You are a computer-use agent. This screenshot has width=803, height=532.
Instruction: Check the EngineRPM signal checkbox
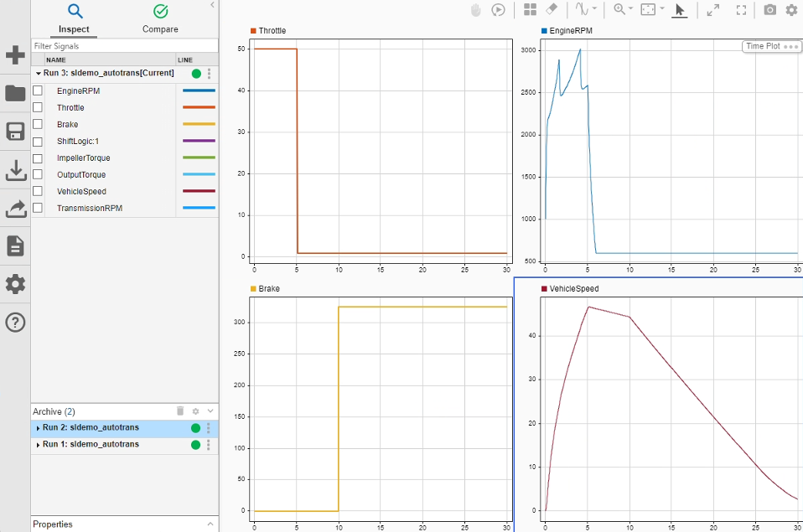(x=38, y=90)
